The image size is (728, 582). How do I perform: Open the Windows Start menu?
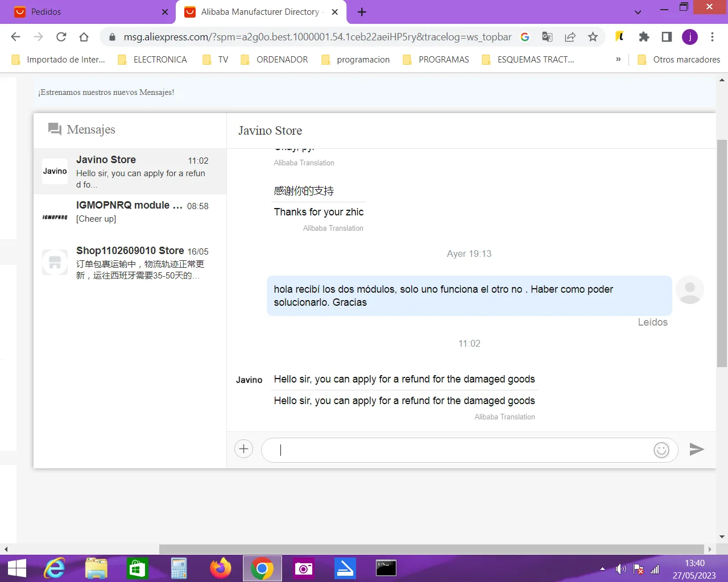point(16,568)
